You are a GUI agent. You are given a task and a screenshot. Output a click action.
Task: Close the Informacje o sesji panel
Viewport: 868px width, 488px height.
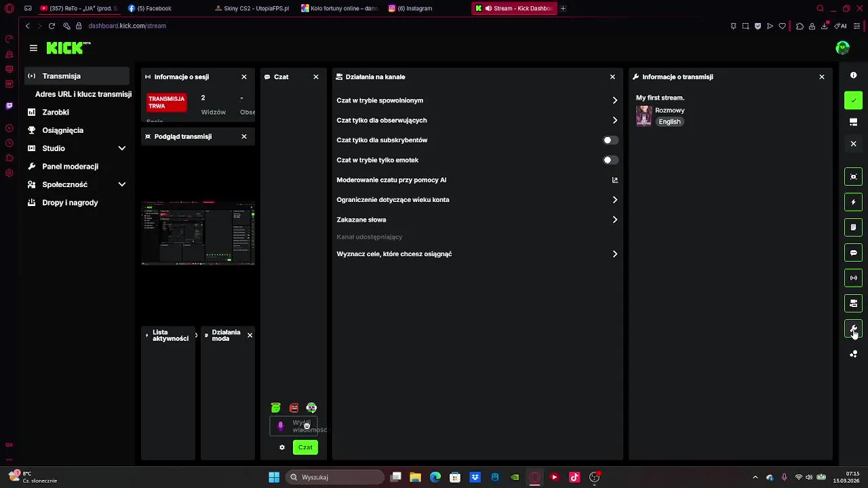(244, 77)
